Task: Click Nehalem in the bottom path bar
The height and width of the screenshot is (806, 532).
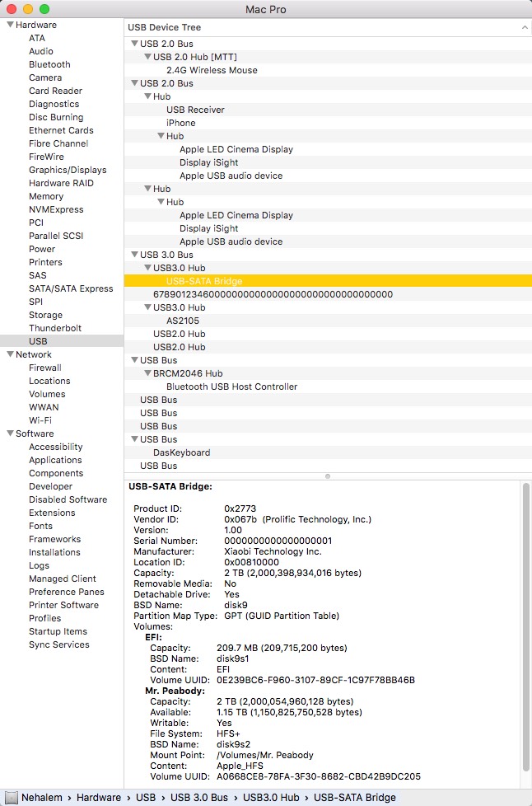Action: coord(42,798)
